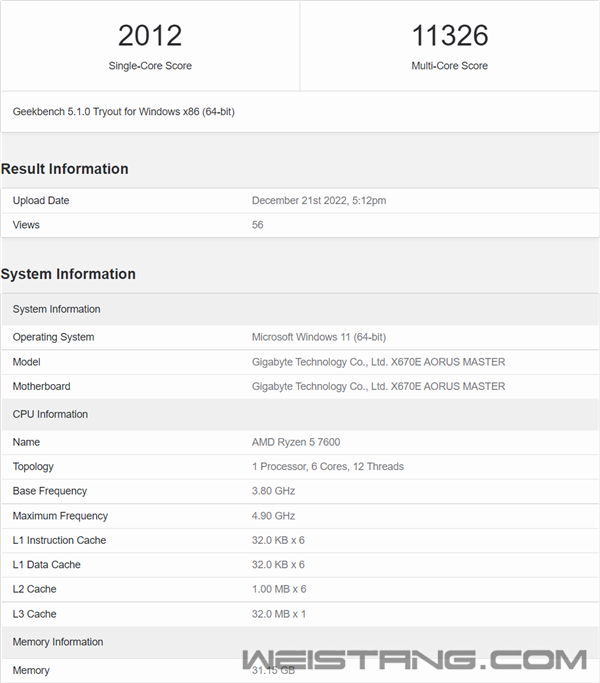Click the 'Memory' row label
Screen dimensions: 600x683
(x=31, y=670)
